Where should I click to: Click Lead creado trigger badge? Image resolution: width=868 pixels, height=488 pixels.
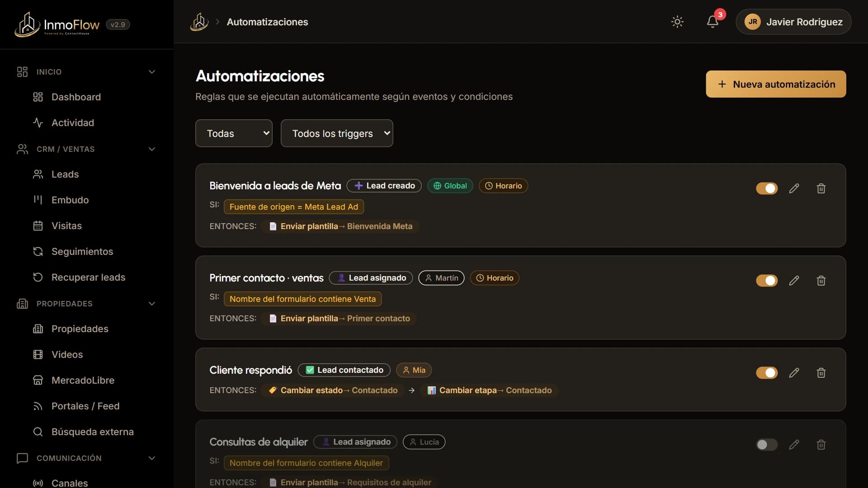pyautogui.click(x=384, y=186)
